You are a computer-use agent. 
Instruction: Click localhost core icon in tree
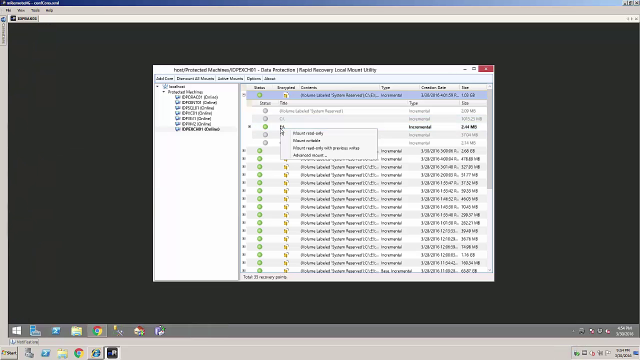pos(165,87)
